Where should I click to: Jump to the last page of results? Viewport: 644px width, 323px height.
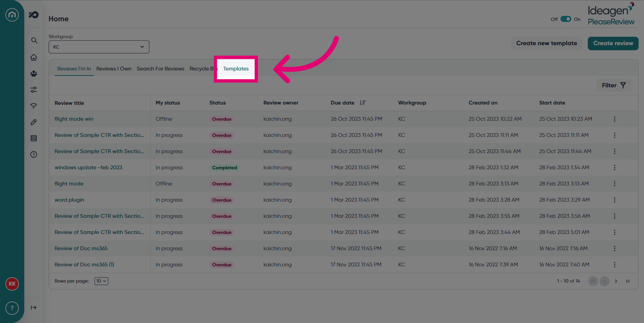pos(627,281)
